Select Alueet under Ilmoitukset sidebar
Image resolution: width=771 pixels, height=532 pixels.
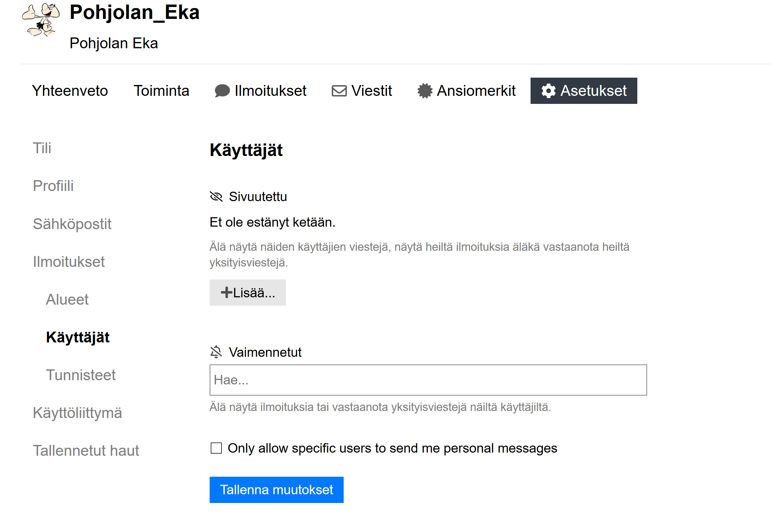click(67, 299)
